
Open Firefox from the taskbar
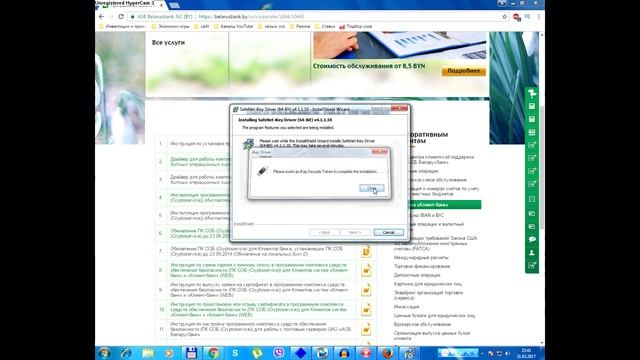[x=388, y=353]
